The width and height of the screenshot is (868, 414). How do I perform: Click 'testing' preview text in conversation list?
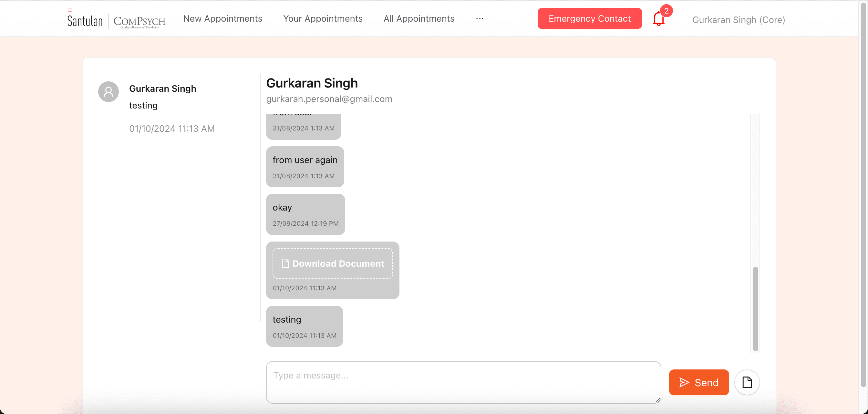click(143, 105)
